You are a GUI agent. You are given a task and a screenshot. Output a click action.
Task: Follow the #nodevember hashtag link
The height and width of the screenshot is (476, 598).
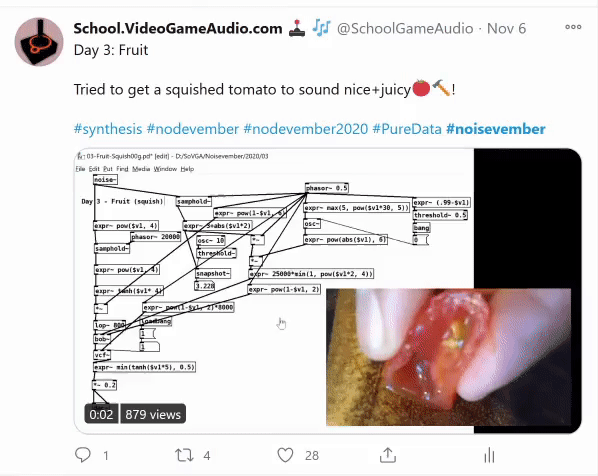pos(193,129)
